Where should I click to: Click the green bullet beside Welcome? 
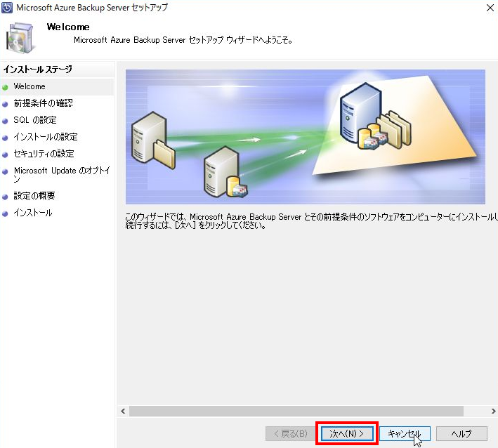5,87
